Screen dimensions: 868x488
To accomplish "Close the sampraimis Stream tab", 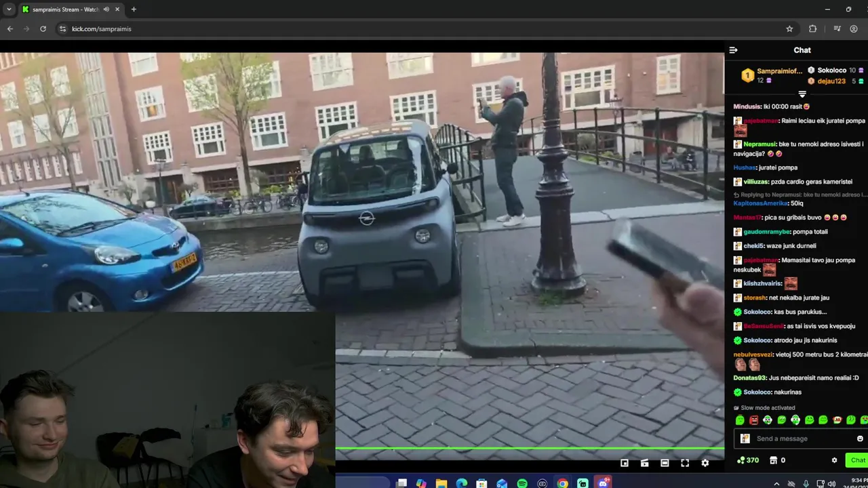I will pyautogui.click(x=117, y=9).
